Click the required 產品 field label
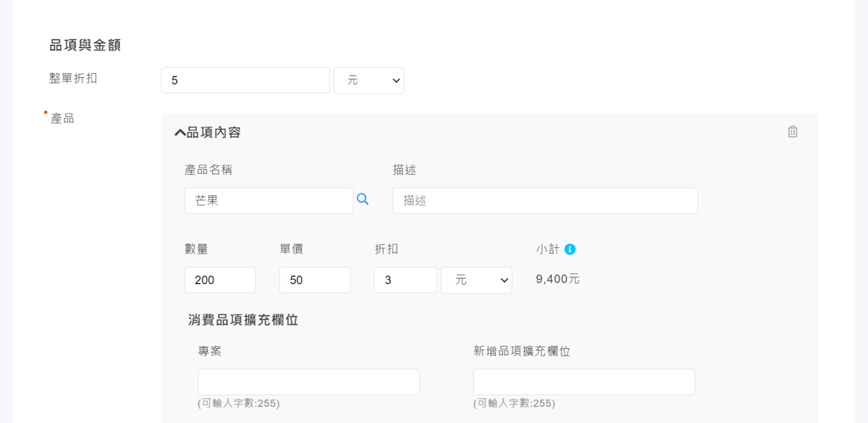868x423 pixels. click(62, 118)
